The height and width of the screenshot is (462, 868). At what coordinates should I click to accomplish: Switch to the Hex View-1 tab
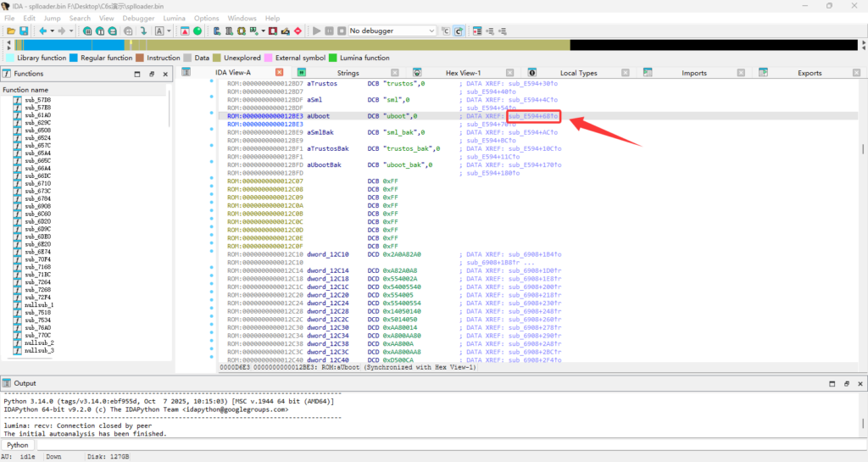[463, 73]
